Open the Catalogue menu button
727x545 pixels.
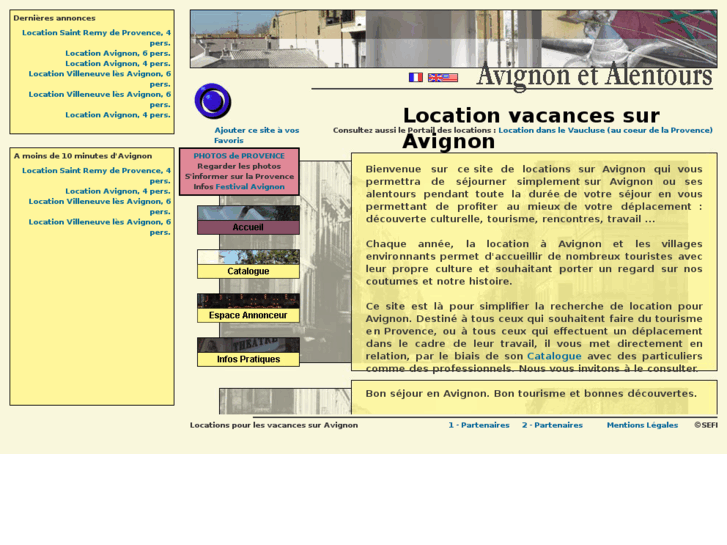pos(248,264)
